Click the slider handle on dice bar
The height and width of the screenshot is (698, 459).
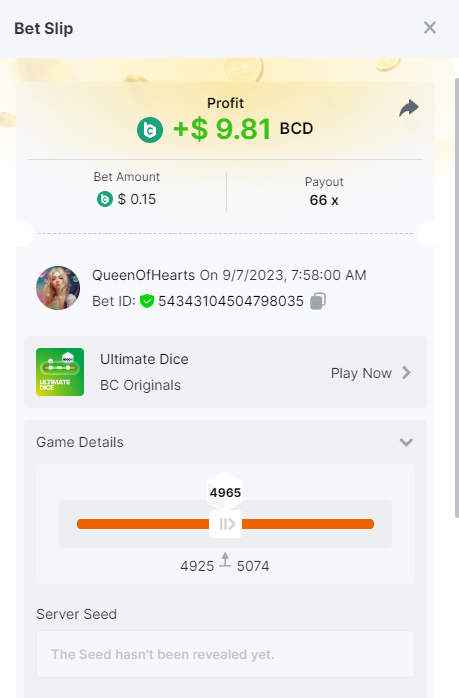(225, 524)
